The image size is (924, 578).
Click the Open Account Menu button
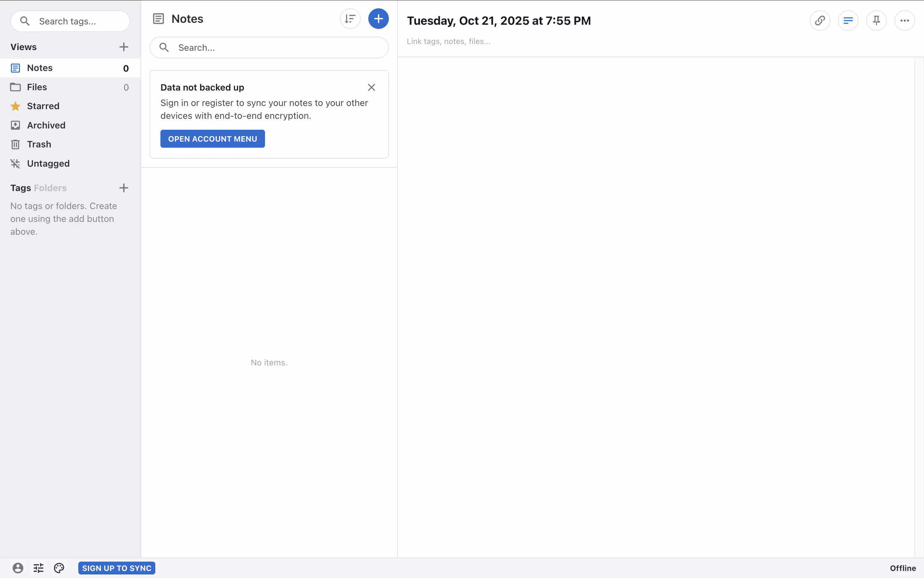tap(212, 139)
